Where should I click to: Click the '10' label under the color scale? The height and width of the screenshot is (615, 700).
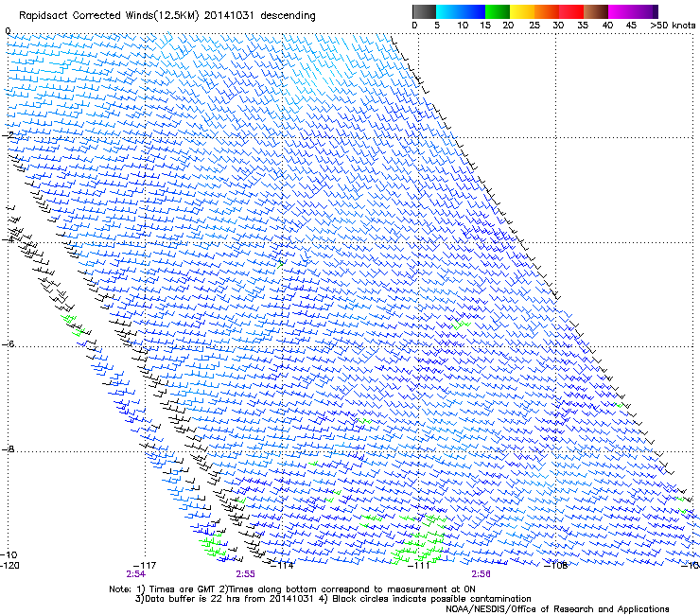pos(463,26)
